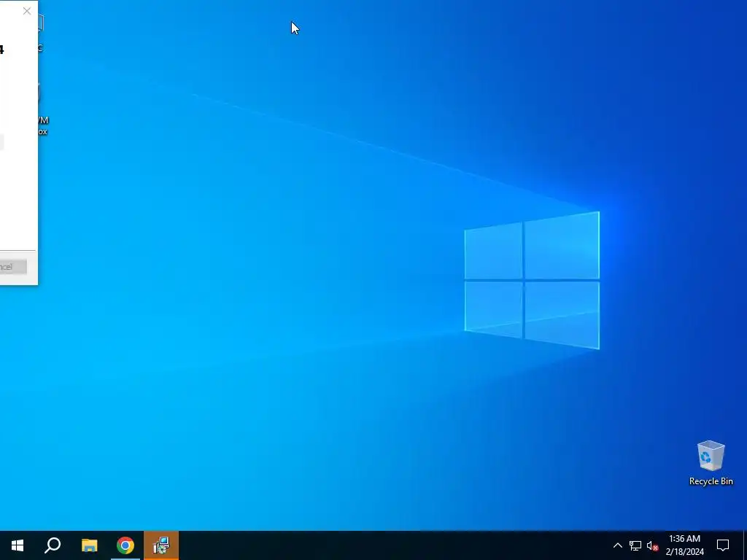
Task: Open taskbar search magnifier
Action: tap(53, 545)
